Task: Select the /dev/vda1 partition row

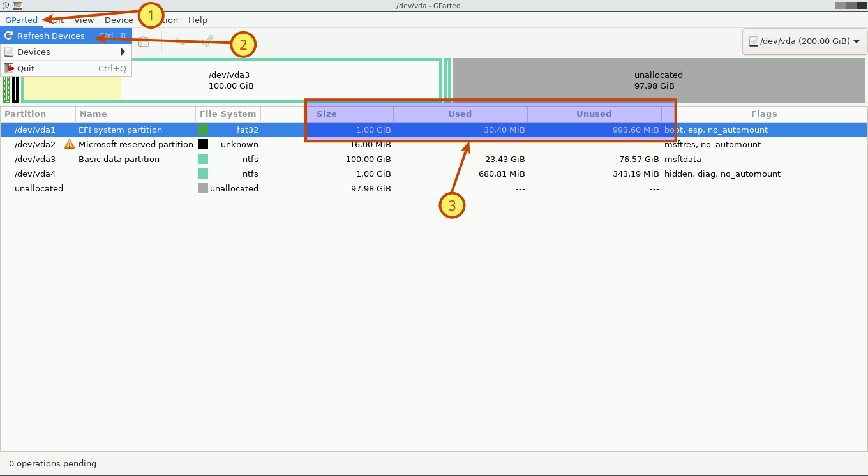Action: (434, 130)
